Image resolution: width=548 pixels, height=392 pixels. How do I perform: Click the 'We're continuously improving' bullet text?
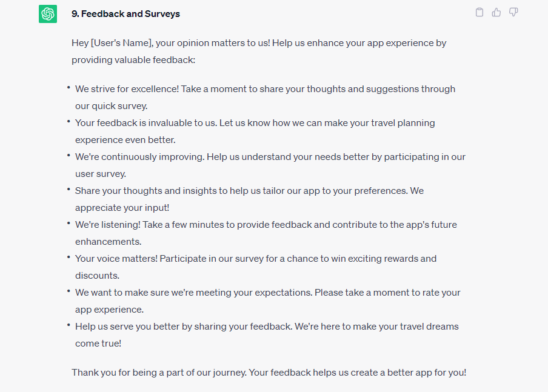click(x=270, y=165)
